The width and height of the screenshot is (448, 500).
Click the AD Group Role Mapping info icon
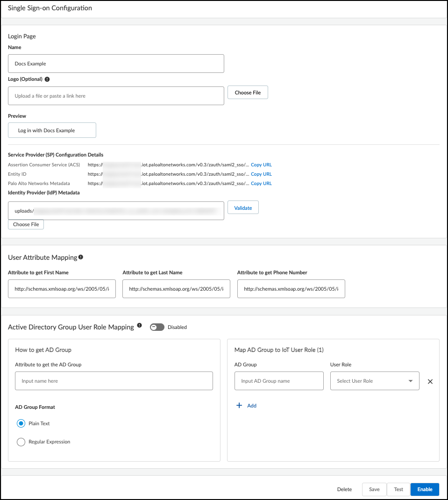click(139, 327)
